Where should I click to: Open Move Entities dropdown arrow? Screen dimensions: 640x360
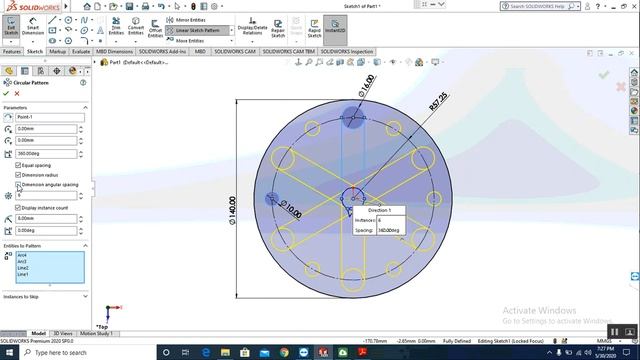click(x=231, y=40)
